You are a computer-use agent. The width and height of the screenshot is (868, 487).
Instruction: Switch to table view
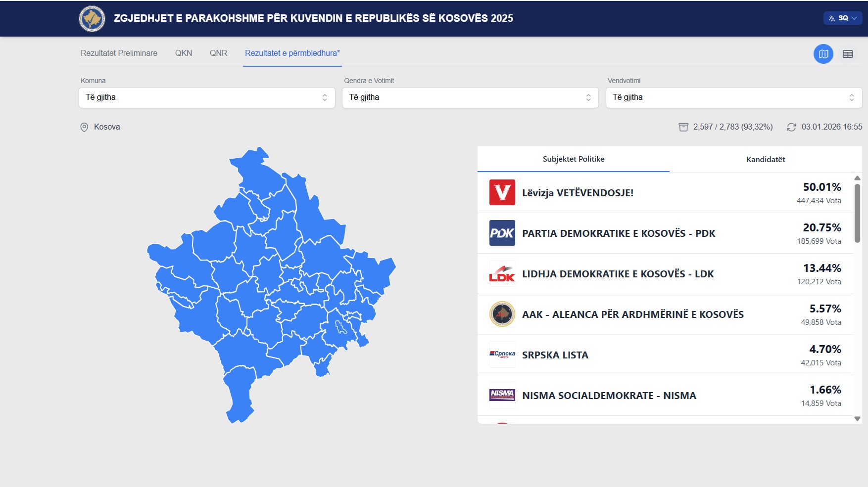click(x=848, y=54)
